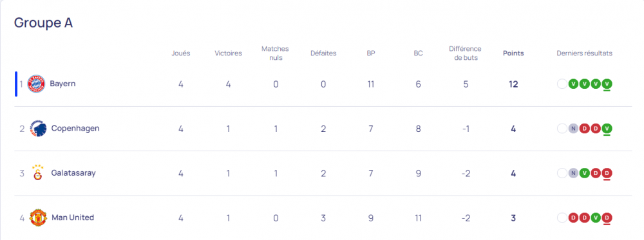Screen dimensions: 644x240
Task: Sort by the Points column header
Action: click(513, 53)
